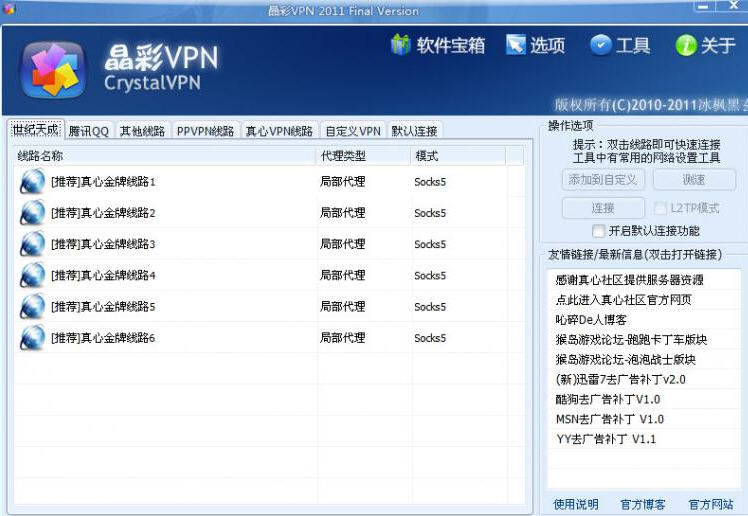
Task: Sort by 代理类型 column header
Action: (x=364, y=156)
